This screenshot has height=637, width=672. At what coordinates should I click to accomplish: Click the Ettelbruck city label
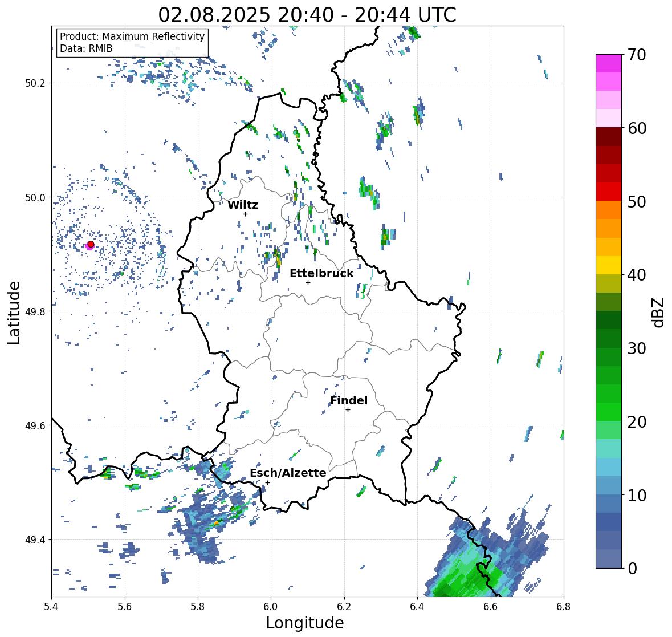(321, 273)
